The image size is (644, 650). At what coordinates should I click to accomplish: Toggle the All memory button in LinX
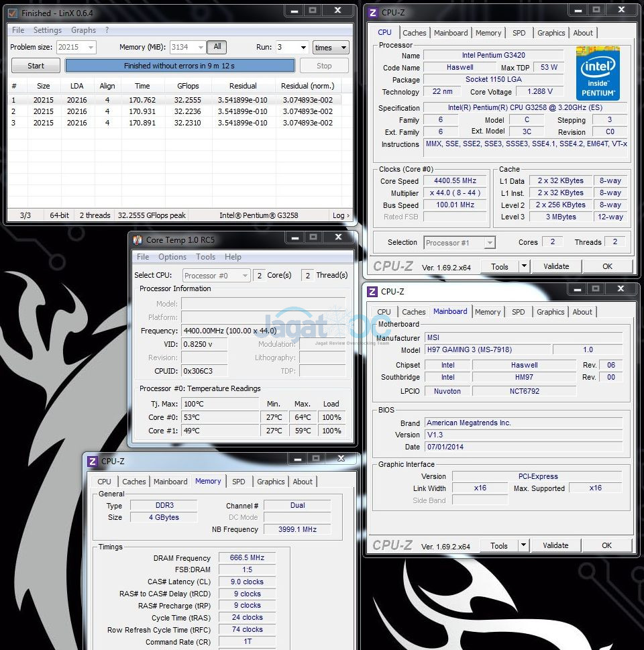(x=217, y=47)
